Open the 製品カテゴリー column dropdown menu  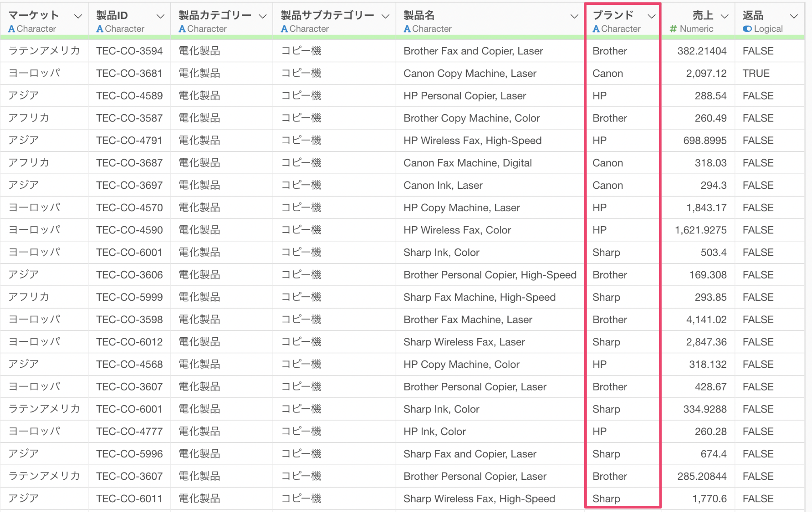click(263, 17)
